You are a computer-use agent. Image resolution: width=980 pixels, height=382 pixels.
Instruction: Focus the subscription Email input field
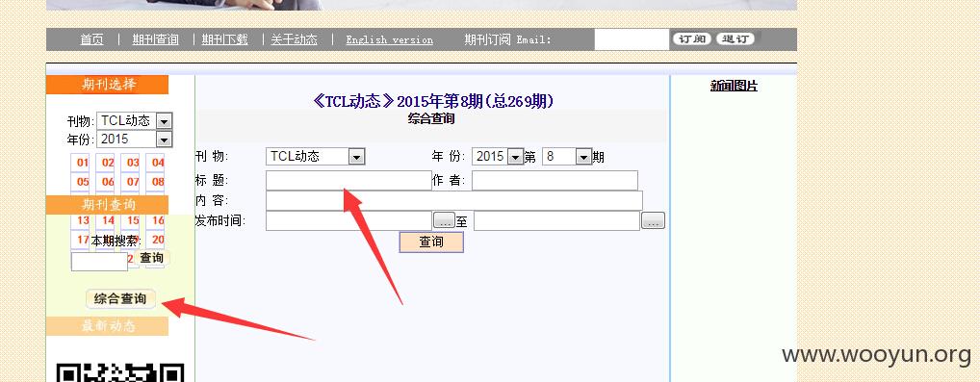(632, 39)
